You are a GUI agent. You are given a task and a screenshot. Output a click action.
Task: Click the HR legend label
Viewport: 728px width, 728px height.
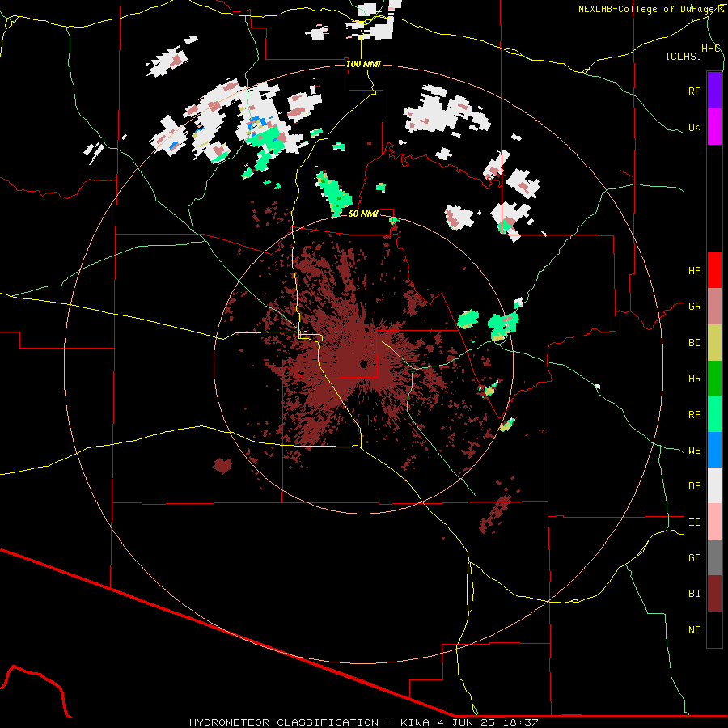tap(694, 379)
